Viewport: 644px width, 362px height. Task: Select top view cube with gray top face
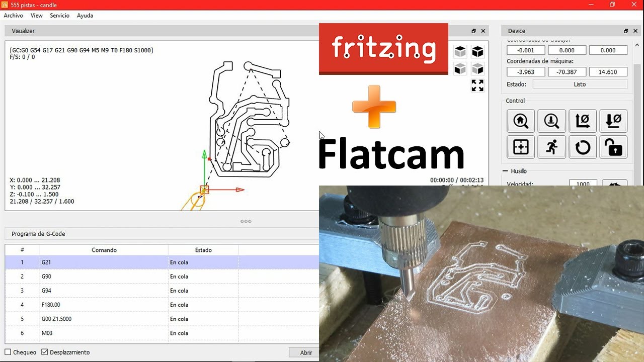460,52
